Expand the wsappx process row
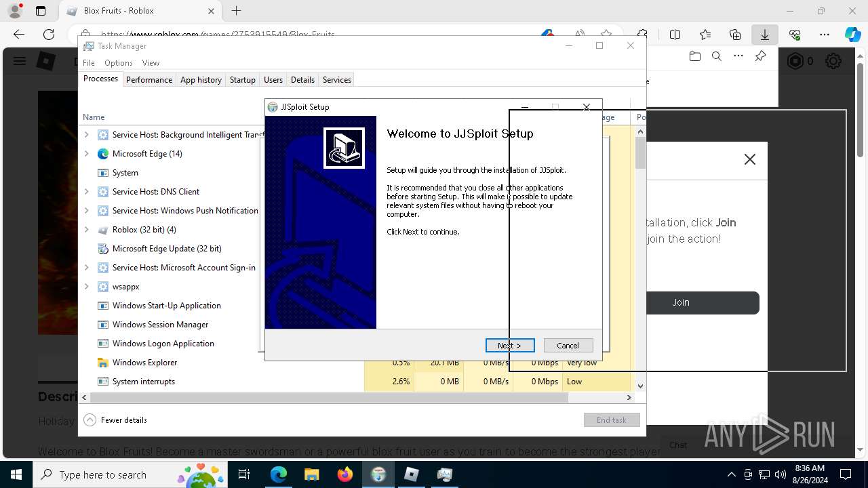Viewport: 868px width, 488px height. (x=86, y=287)
